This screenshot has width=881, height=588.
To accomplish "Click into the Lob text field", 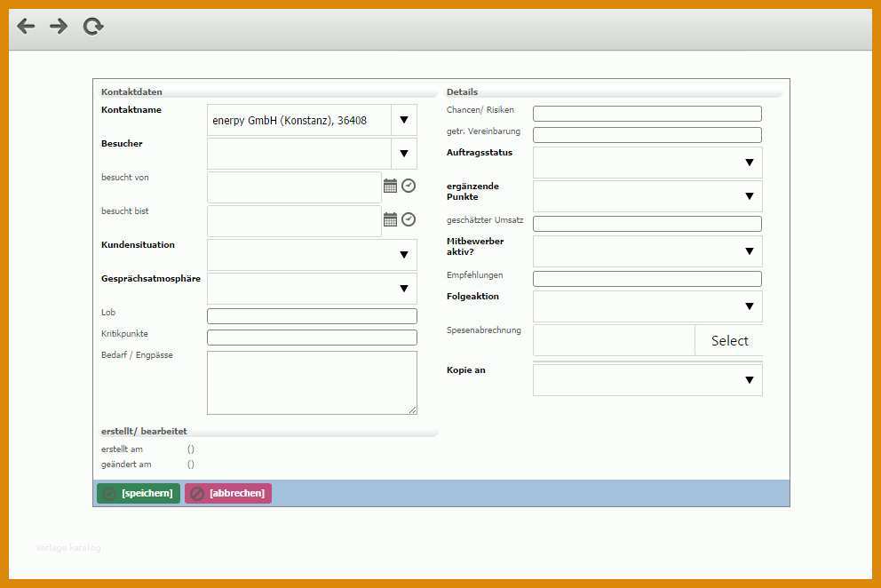I will pyautogui.click(x=312, y=316).
